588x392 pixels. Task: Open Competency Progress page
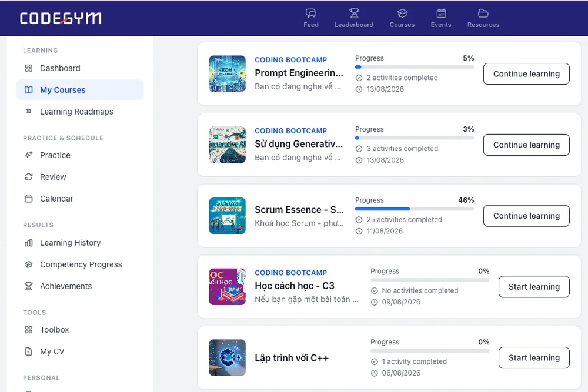(x=79, y=264)
